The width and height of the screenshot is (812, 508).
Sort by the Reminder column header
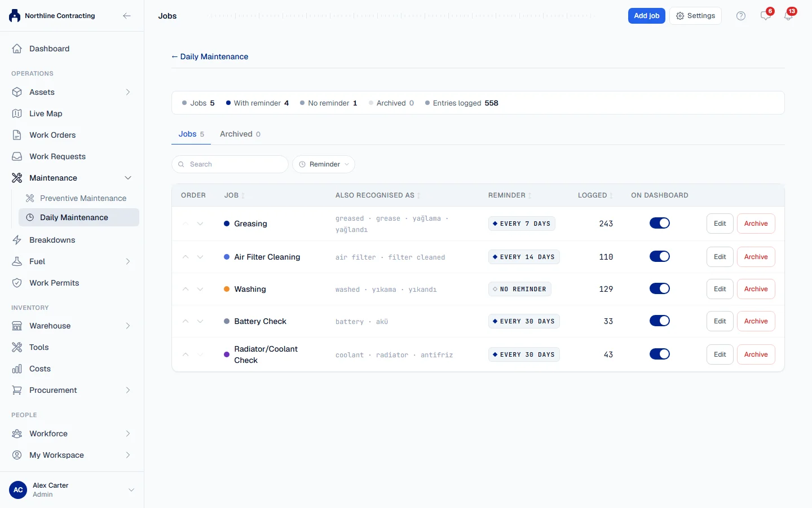click(x=510, y=195)
